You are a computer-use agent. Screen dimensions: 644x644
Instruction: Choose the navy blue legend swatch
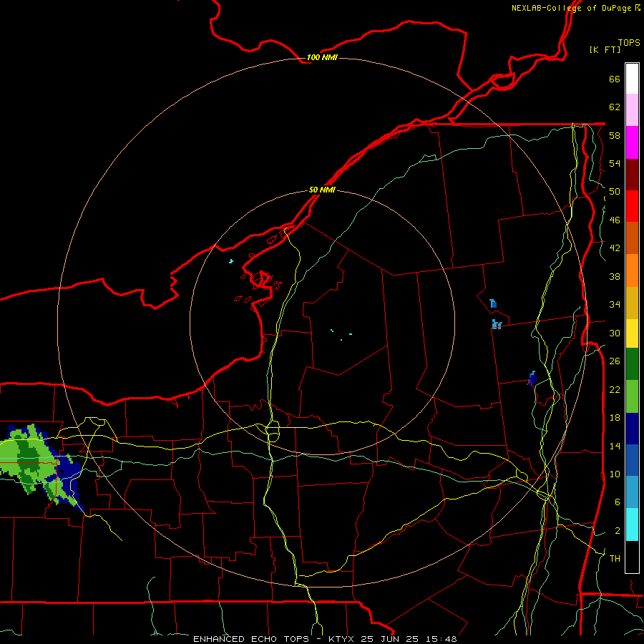click(632, 429)
